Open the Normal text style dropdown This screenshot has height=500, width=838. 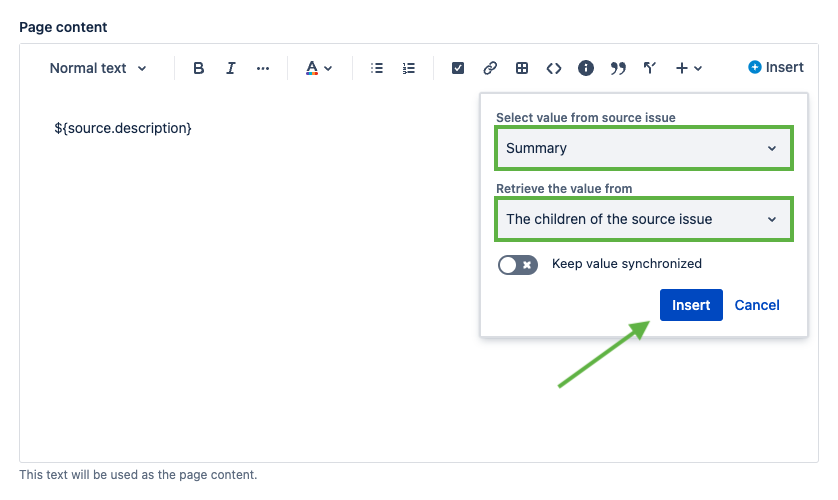(98, 68)
